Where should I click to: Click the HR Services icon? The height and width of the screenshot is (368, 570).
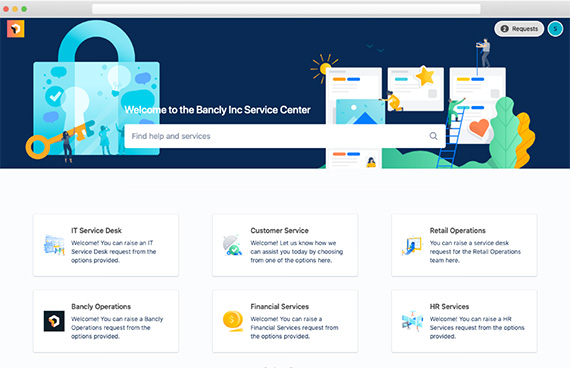pos(412,321)
